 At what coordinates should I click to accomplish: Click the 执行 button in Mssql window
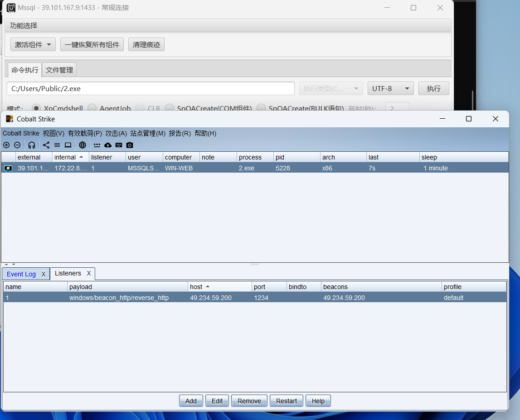coord(433,88)
